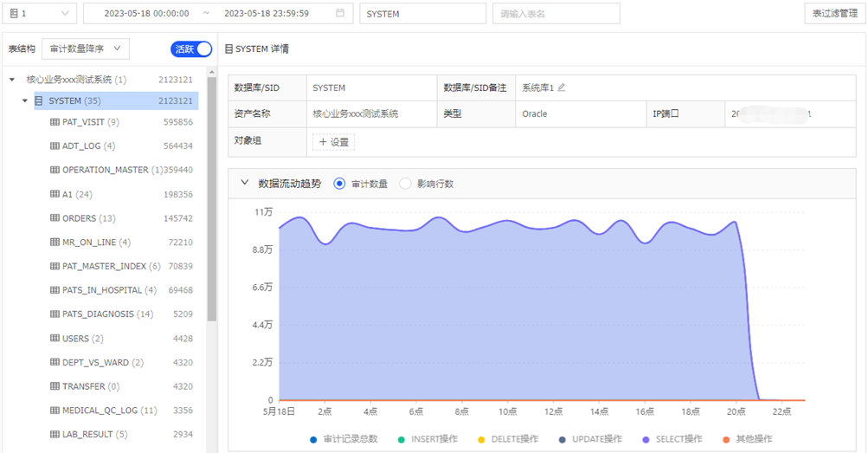The image size is (868, 453).
Task: Click the table icon of MR_ON_LINE row
Action: coord(55,242)
